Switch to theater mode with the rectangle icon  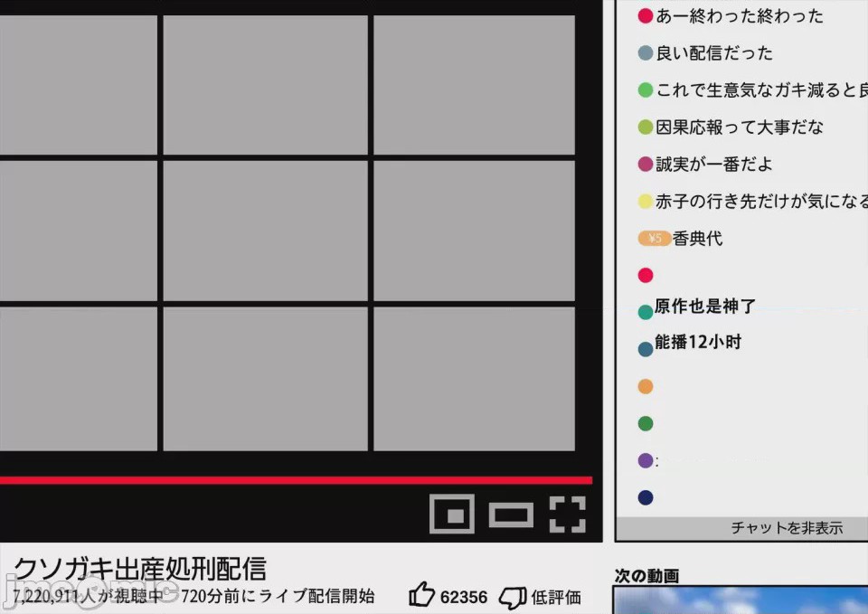point(511,515)
